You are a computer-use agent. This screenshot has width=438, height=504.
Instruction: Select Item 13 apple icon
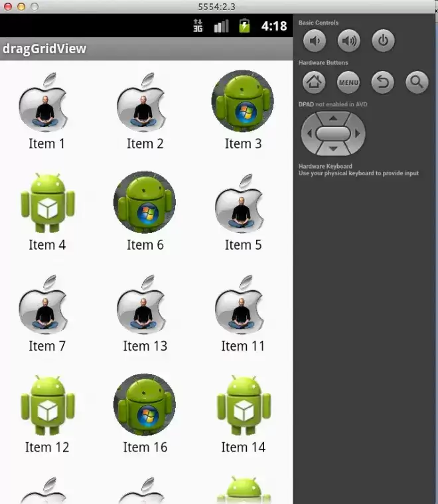tap(141, 304)
